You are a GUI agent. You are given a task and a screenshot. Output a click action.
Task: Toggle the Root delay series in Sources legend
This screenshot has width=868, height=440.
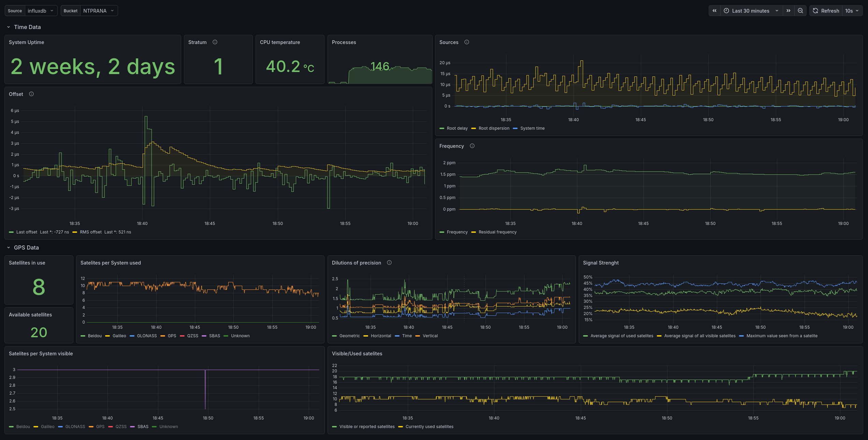(x=457, y=128)
